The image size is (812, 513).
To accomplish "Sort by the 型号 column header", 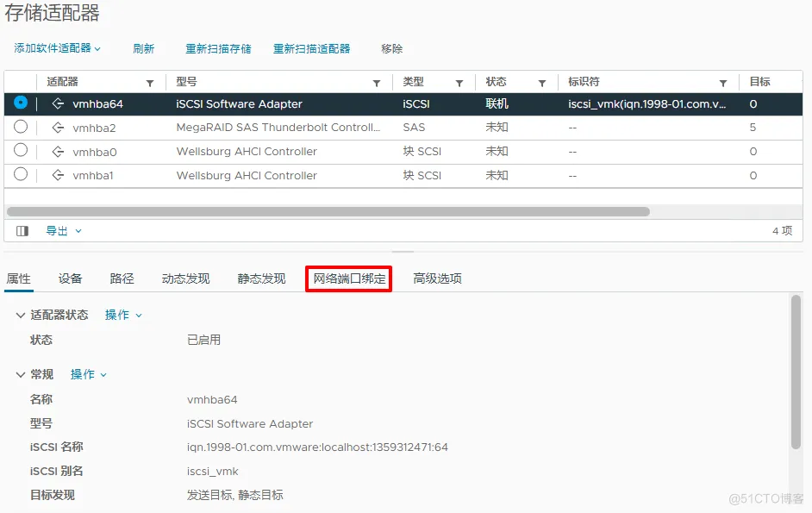I will pyautogui.click(x=186, y=82).
